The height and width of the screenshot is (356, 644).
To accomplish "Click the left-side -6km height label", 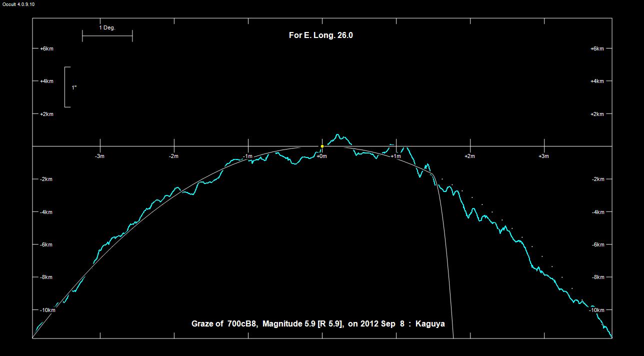I will click(46, 245).
